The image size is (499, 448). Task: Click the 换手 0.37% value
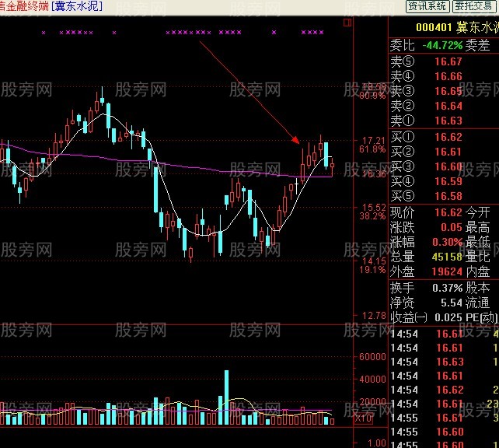[447, 288]
